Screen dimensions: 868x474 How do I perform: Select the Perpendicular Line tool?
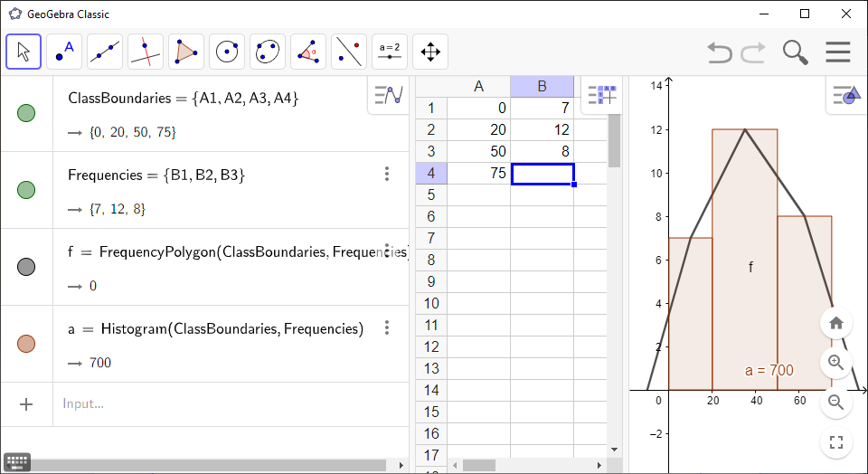pos(146,52)
